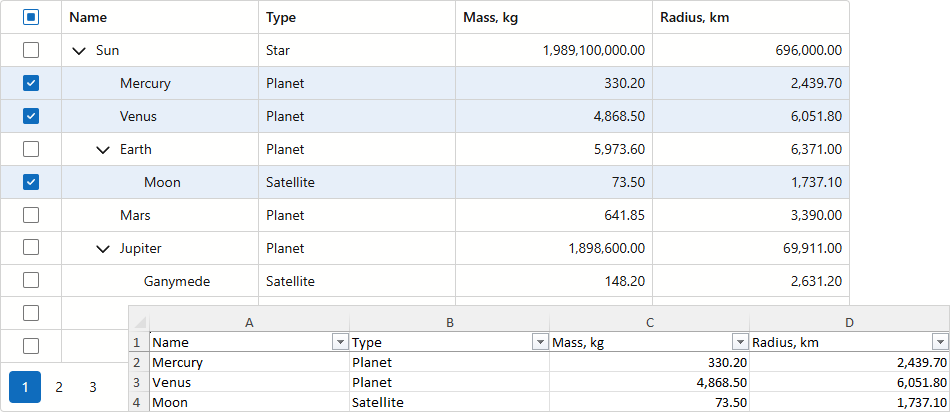The image size is (950, 412).
Task: Sort by the Name column header in grid
Action: [x=160, y=18]
